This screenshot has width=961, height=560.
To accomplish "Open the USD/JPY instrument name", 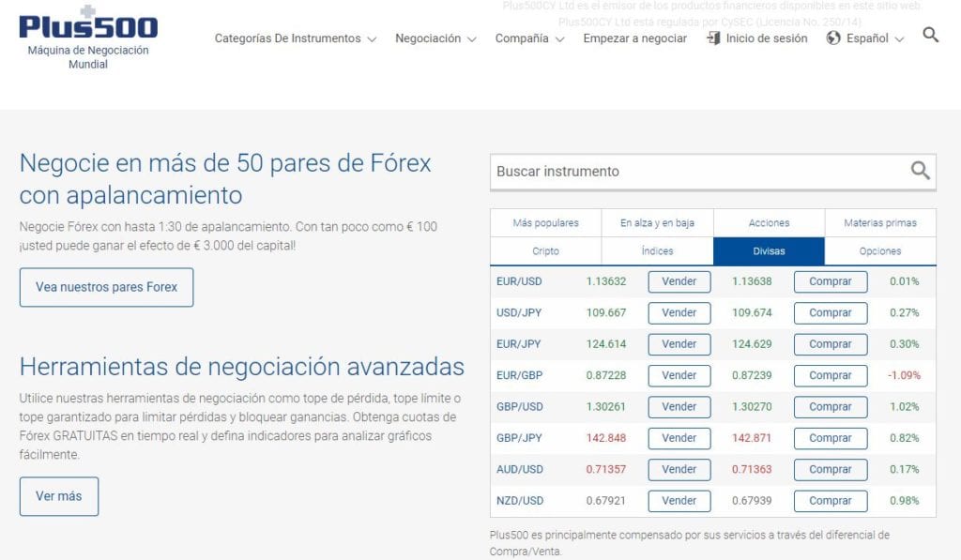I will tap(519, 313).
